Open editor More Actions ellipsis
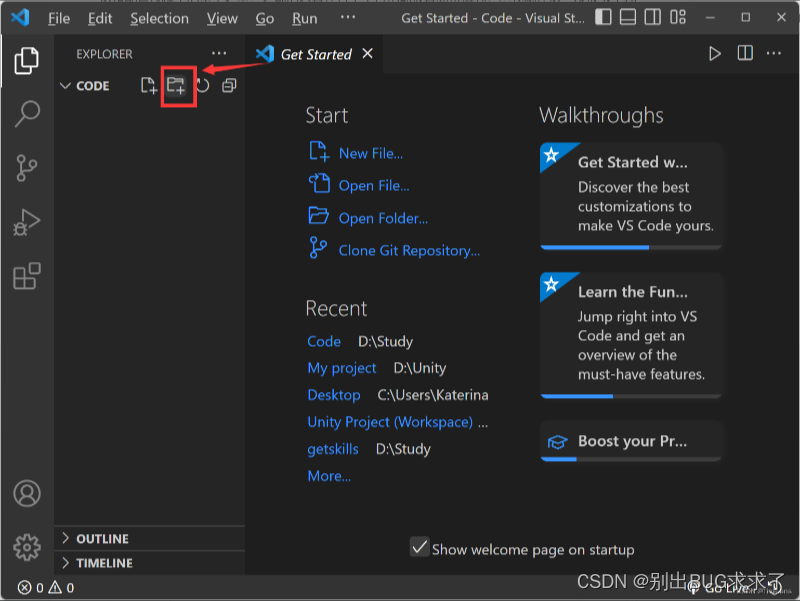Image resolution: width=800 pixels, height=601 pixels. (x=773, y=53)
